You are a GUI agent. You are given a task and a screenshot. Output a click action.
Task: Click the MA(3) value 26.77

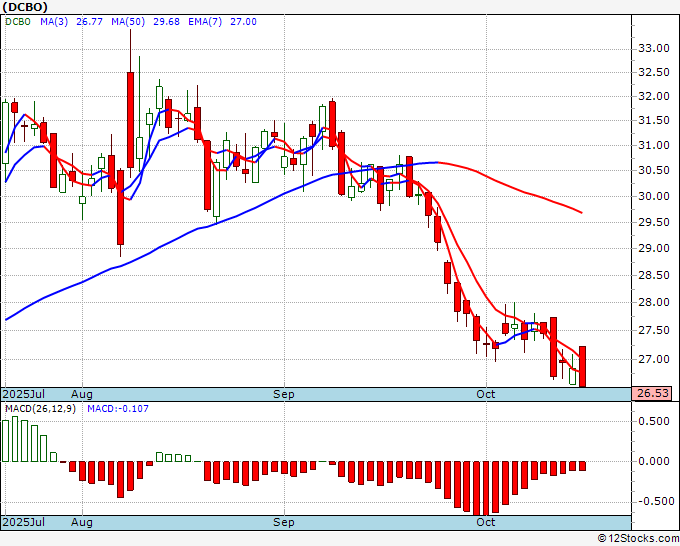89,22
